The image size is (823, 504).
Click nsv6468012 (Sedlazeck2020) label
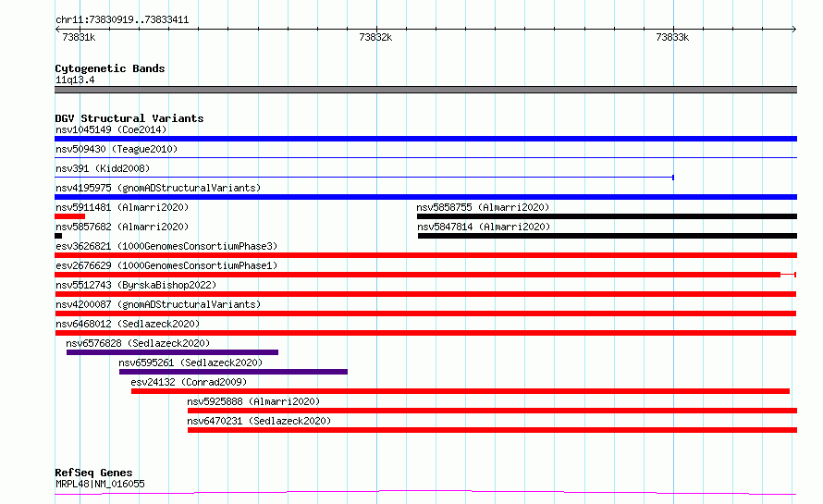(128, 324)
